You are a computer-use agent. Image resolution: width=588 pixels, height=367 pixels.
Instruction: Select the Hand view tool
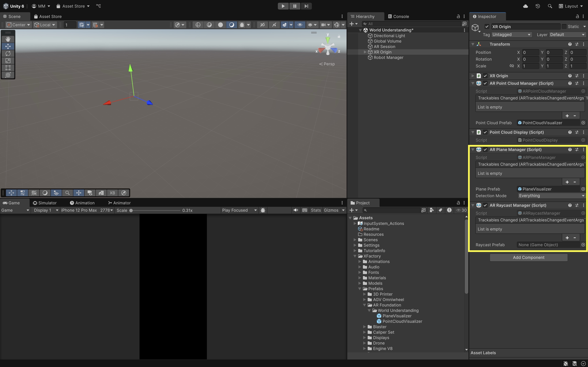tap(8, 39)
